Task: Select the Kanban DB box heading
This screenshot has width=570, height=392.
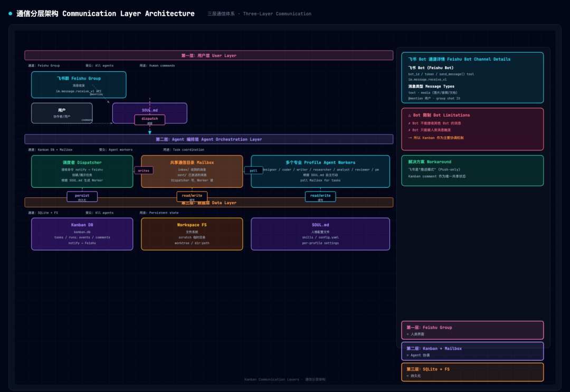Action: pyautogui.click(x=82, y=225)
